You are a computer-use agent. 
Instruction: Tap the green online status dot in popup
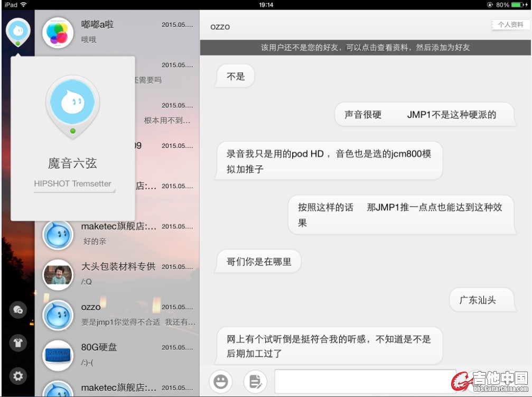click(72, 131)
